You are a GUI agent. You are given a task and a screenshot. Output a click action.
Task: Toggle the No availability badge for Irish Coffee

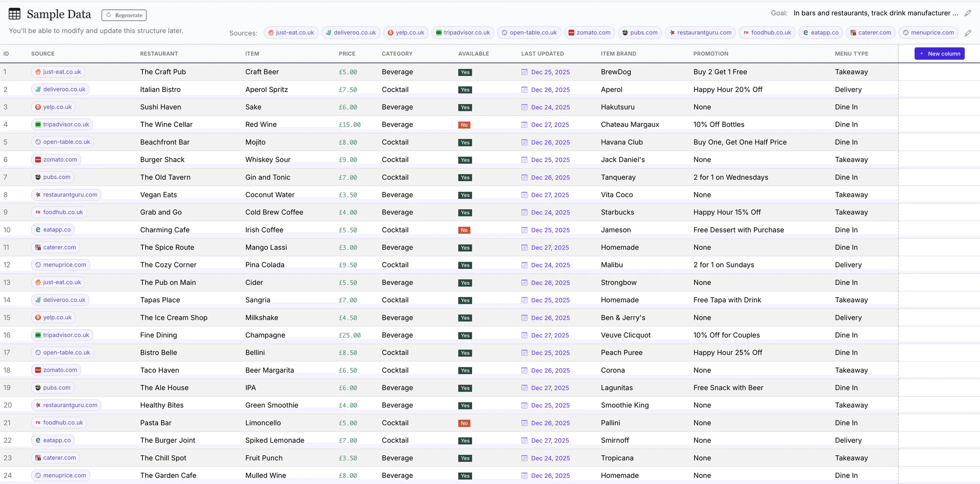point(464,230)
